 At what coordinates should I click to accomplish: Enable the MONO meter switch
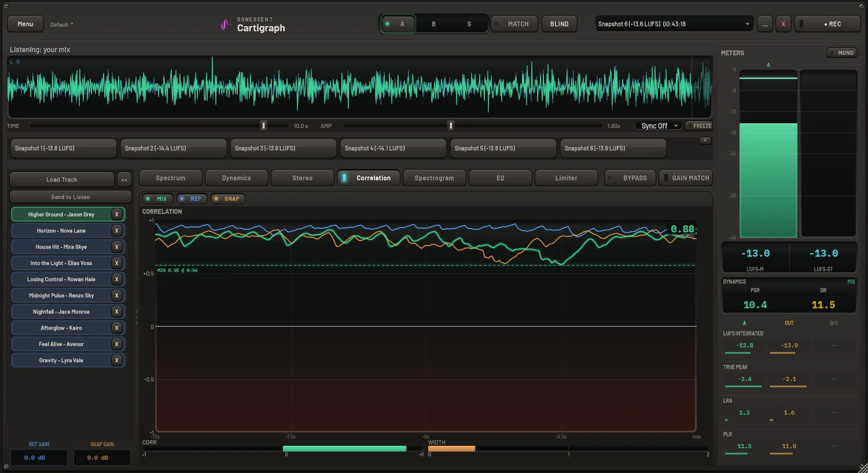841,53
